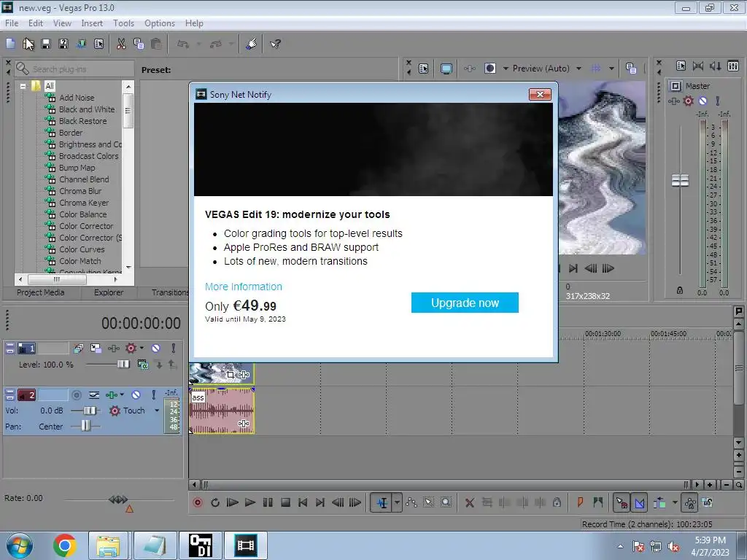Click the Master volume fader
The height and width of the screenshot is (560, 747).
click(680, 181)
